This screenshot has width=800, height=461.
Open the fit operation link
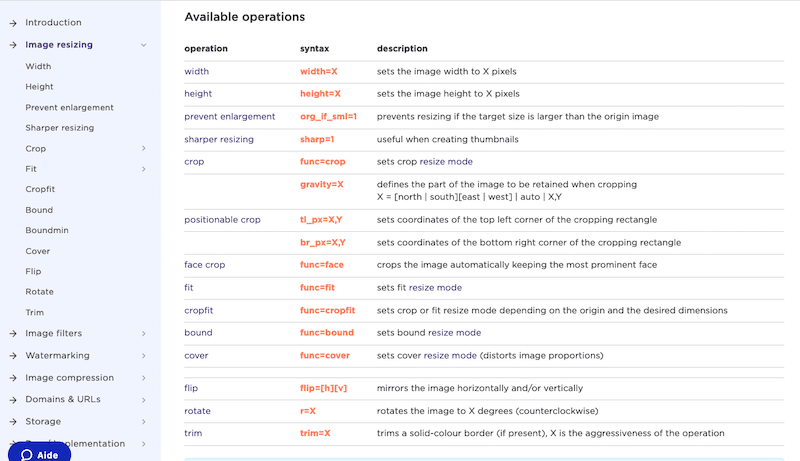tap(189, 288)
